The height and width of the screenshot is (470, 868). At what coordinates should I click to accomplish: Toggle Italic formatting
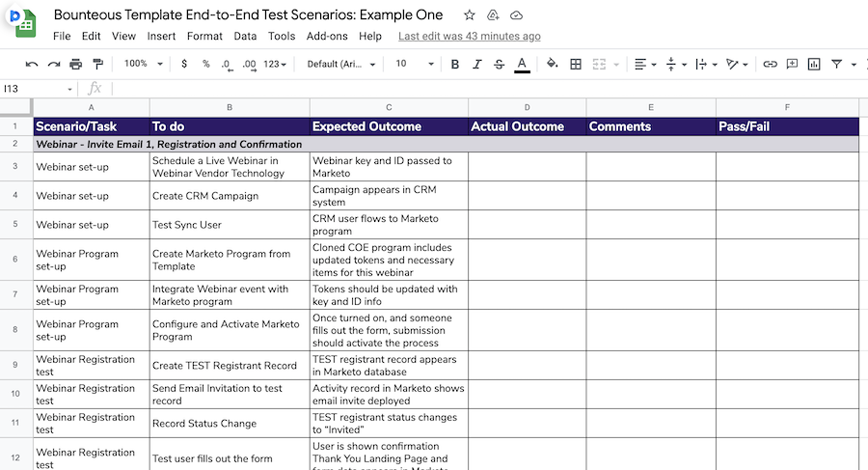click(477, 65)
